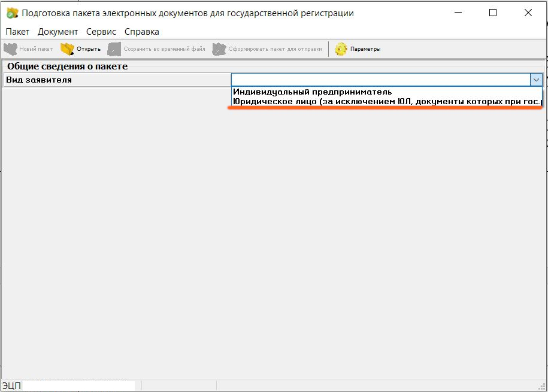Click the ЭЦП status bar field
Image resolution: width=548 pixels, height=392 pixels.
78,386
